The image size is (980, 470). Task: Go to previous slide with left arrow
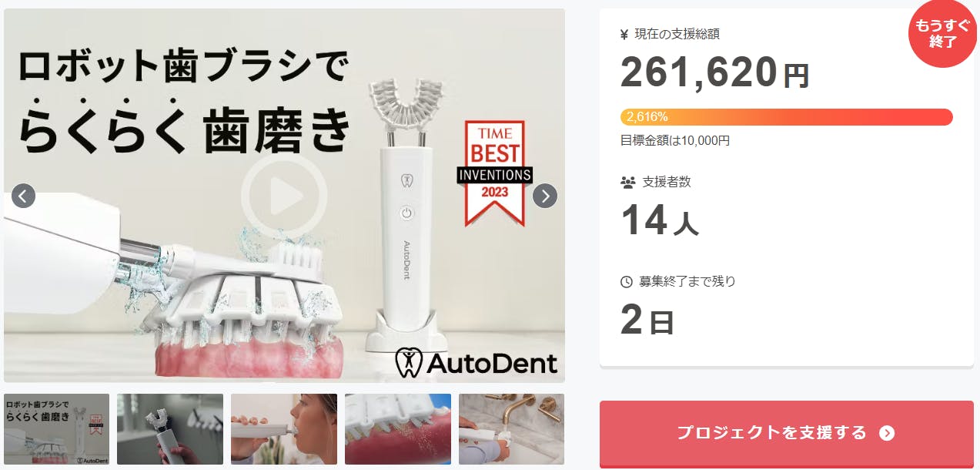23,196
